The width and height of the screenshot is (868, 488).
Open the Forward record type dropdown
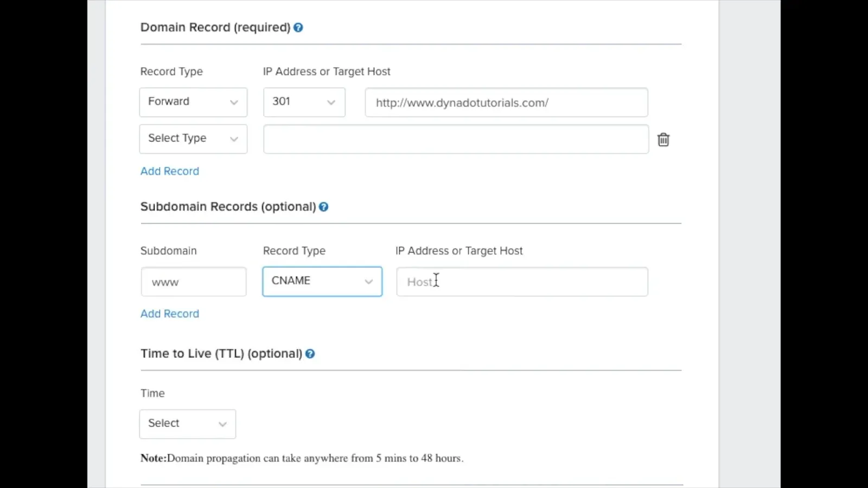(x=193, y=102)
